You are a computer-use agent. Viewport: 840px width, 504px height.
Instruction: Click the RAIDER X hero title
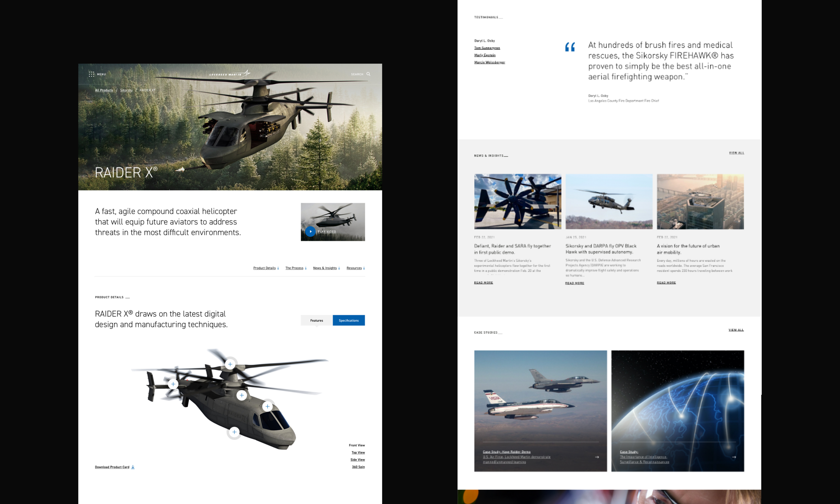pos(126,172)
